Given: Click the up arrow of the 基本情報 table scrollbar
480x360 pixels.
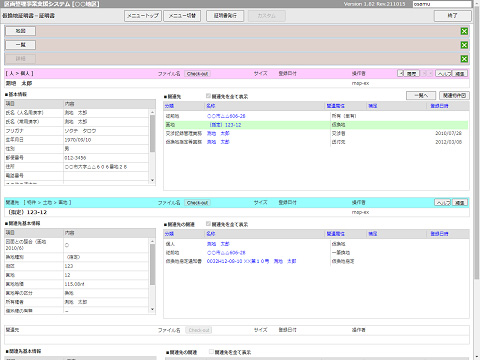Looking at the screenshot, I should (152, 112).
